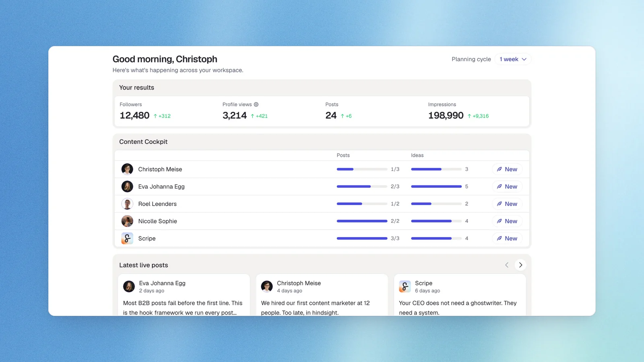This screenshot has height=362, width=644.
Task: Click the Content Cockpit section heading
Action: 143,142
